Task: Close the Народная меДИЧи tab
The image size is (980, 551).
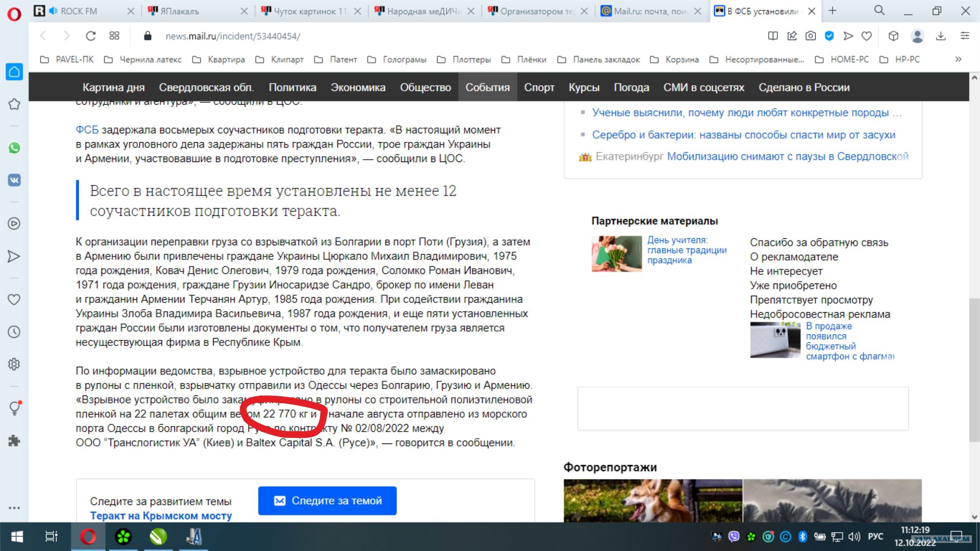Action: [x=471, y=11]
